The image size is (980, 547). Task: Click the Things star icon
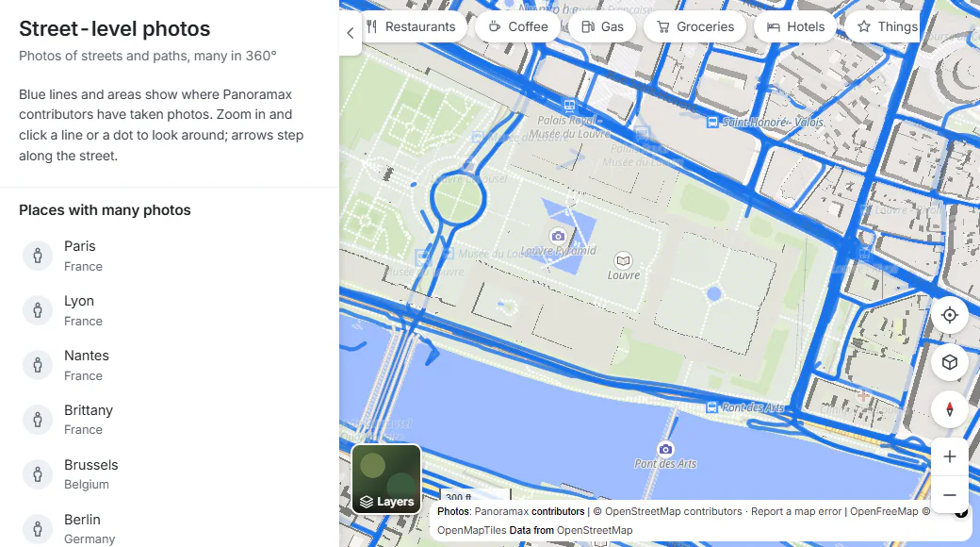click(864, 26)
